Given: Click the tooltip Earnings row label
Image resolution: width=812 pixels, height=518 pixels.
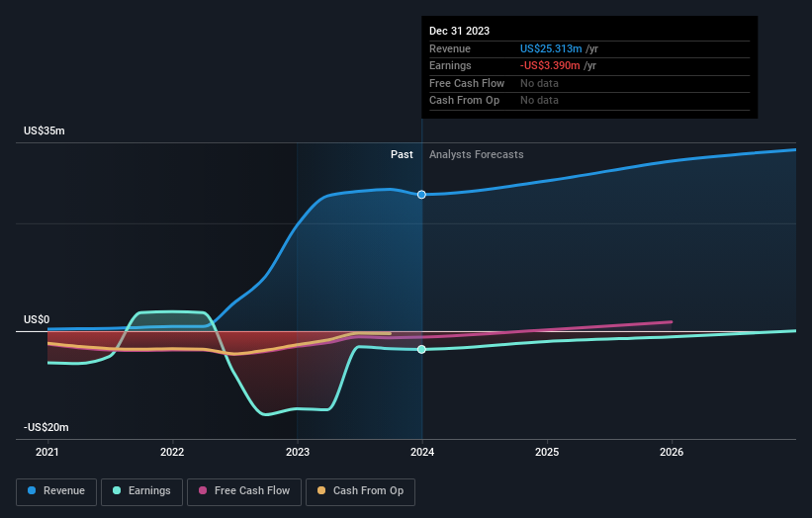Looking at the screenshot, I should click(450, 65).
